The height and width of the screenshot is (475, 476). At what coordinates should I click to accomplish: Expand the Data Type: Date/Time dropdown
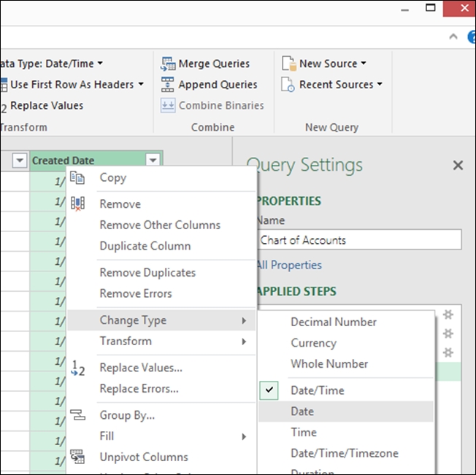tap(100, 64)
